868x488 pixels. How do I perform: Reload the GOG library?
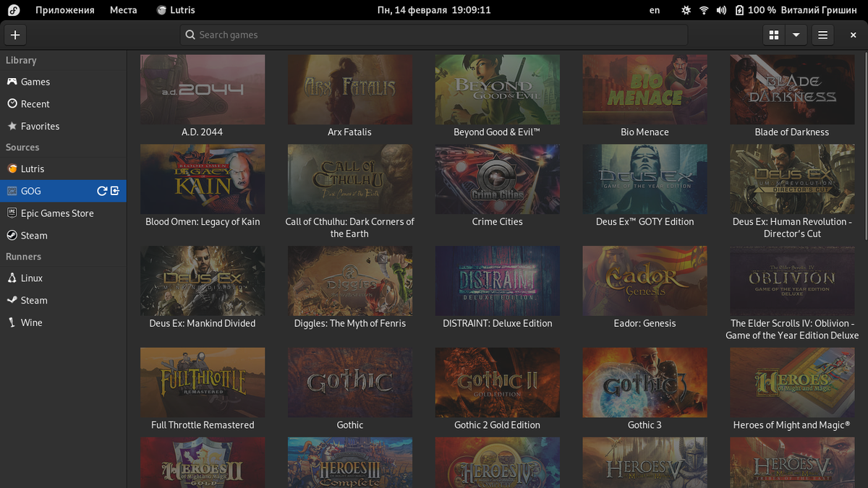[x=102, y=191]
